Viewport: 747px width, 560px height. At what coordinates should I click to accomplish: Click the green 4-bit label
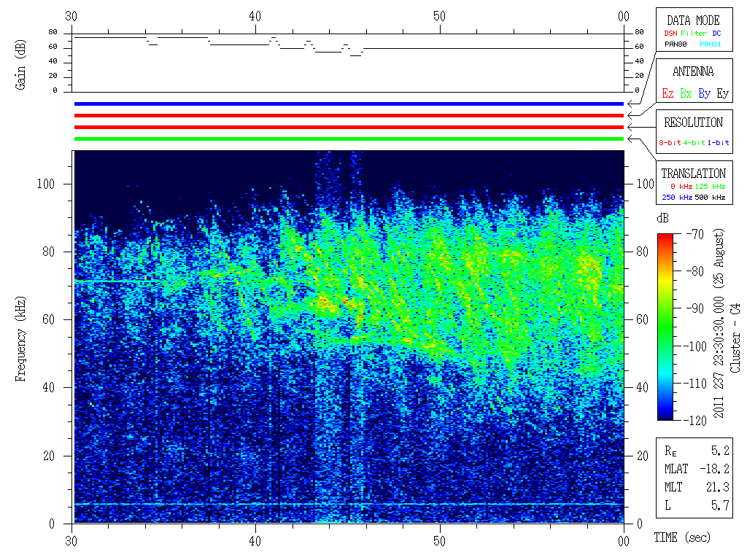[x=694, y=142]
